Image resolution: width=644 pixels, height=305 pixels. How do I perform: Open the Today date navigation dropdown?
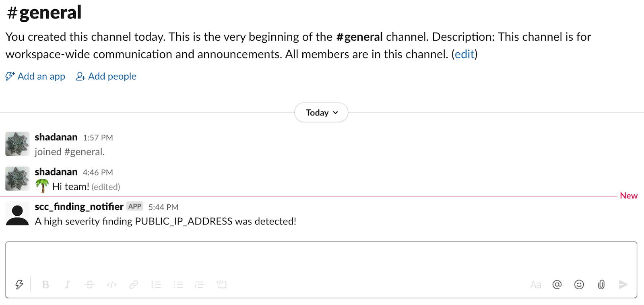[321, 113]
